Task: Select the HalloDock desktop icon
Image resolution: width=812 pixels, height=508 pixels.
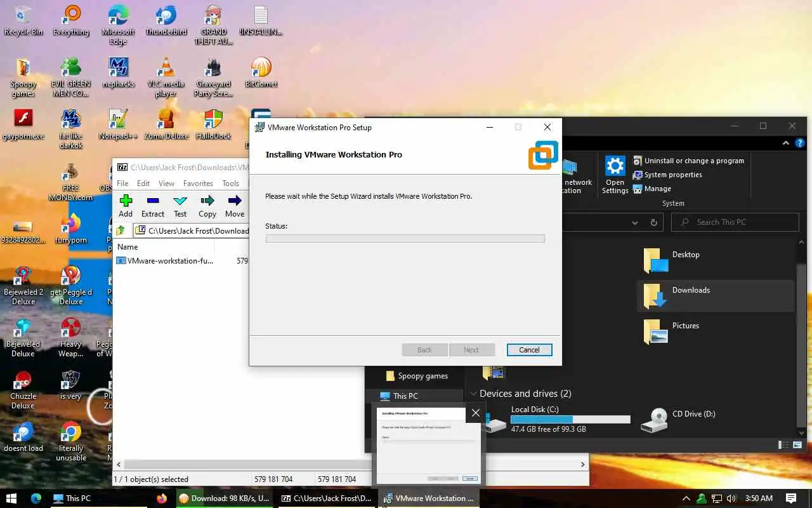Action: coord(214,124)
